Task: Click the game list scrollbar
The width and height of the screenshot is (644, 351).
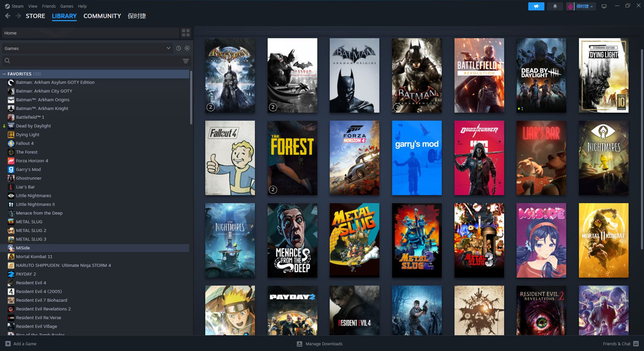Action: 191,97
